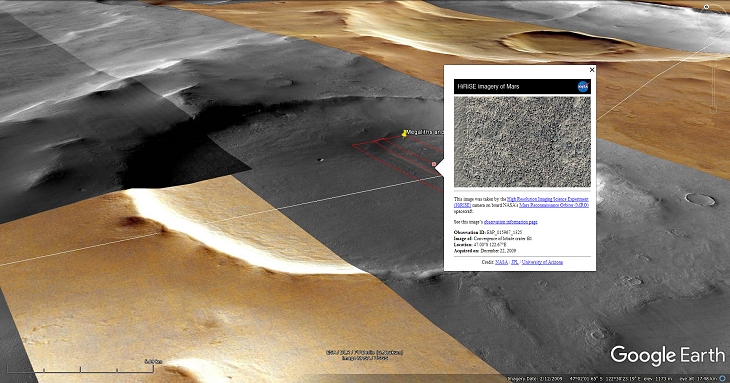
Task: Click the coordinates readout in status bar
Action: click(x=605, y=379)
